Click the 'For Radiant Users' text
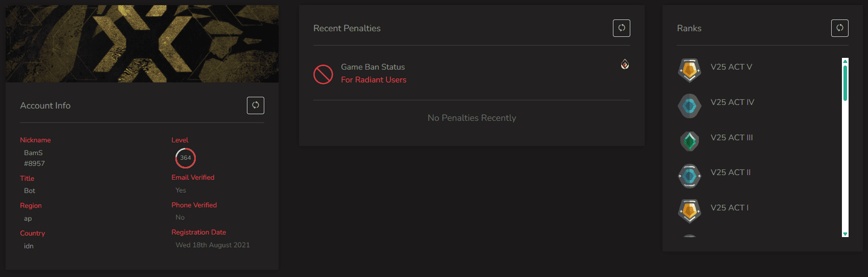 tap(374, 80)
